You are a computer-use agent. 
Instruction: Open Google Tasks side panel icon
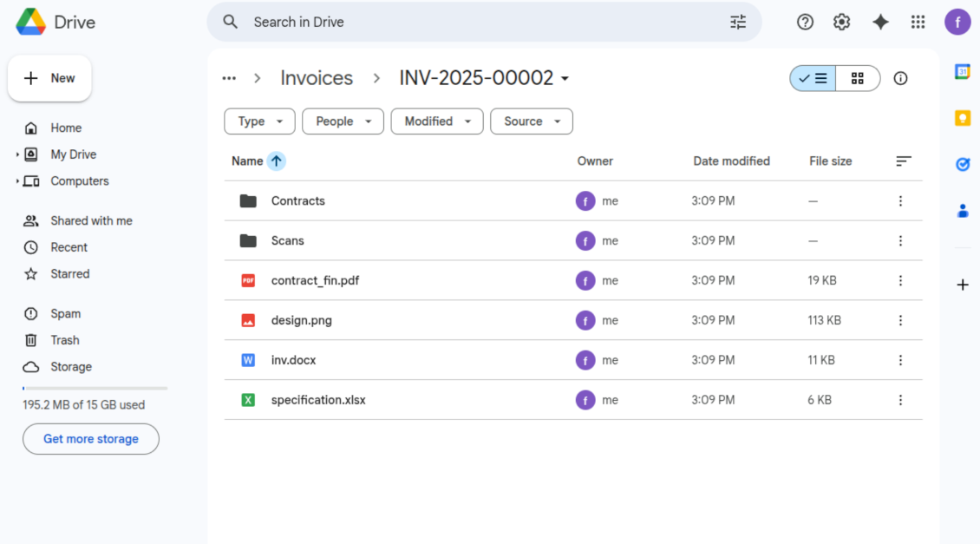pos(962,164)
